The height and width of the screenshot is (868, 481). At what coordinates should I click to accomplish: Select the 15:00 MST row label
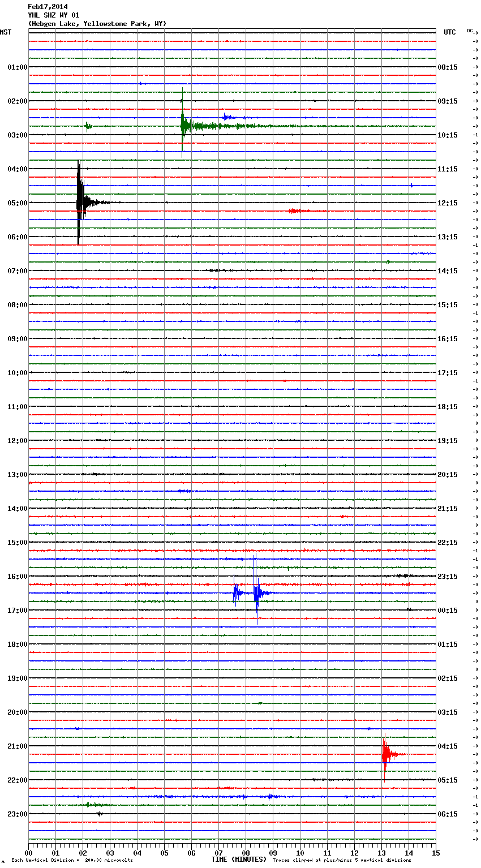[18, 543]
